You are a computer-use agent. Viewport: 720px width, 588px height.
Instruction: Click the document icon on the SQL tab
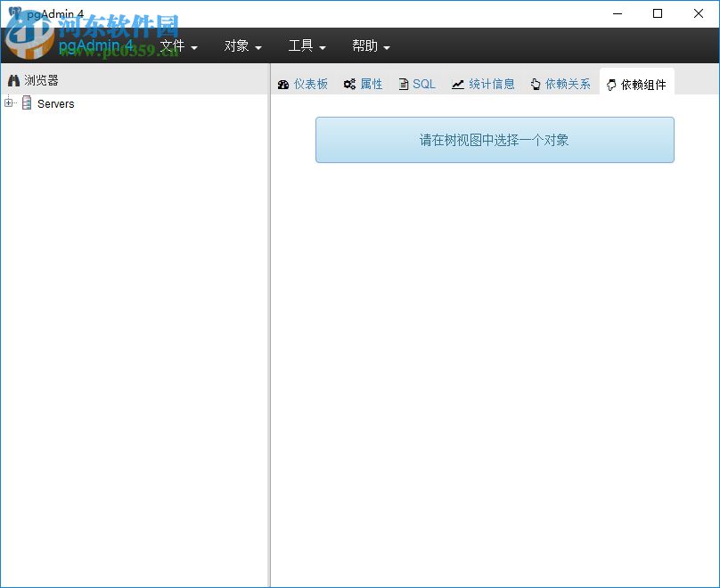point(403,83)
